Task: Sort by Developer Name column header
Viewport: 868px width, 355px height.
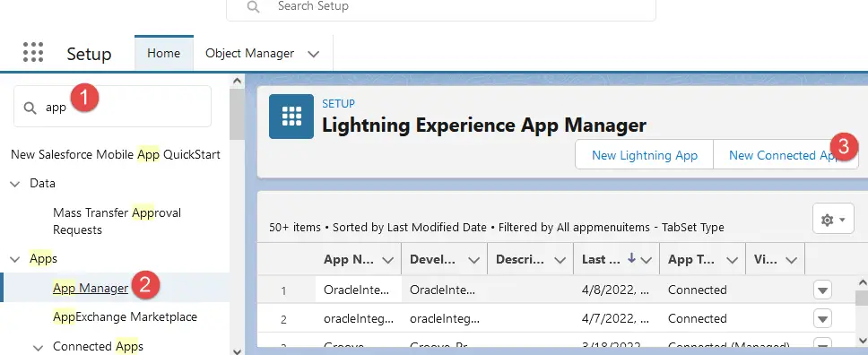Action: [433, 259]
